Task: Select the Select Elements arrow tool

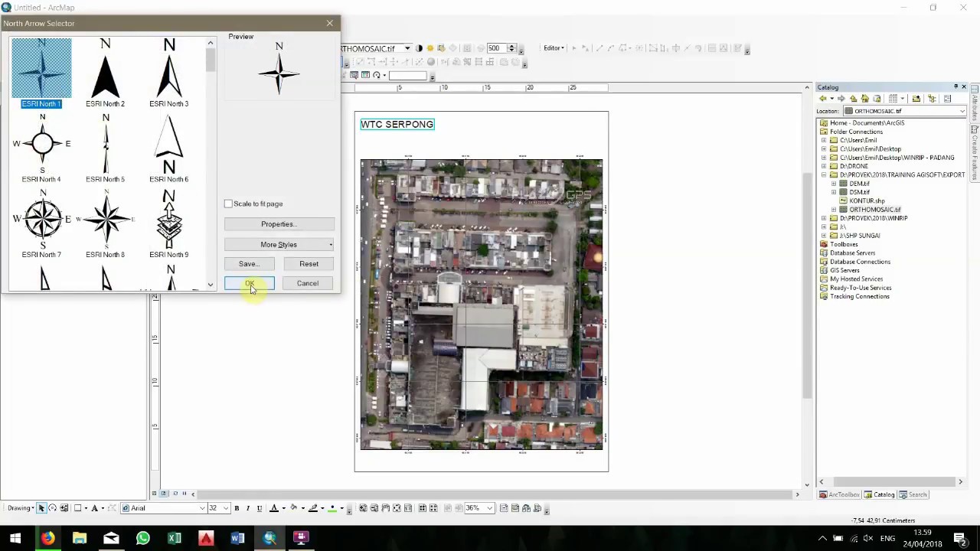Action: click(x=41, y=508)
